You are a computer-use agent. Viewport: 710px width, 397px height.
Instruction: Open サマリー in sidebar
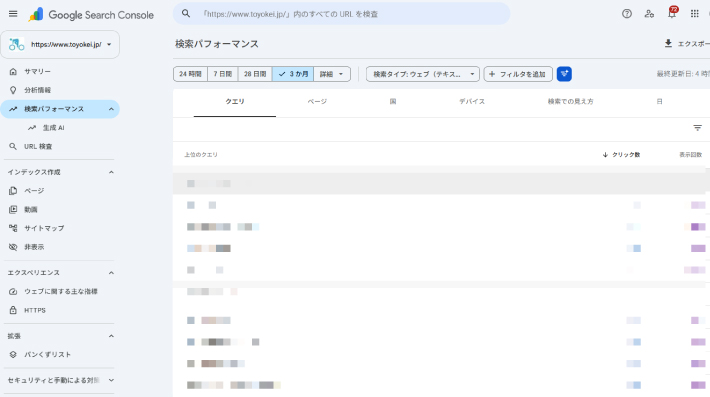pos(60,72)
